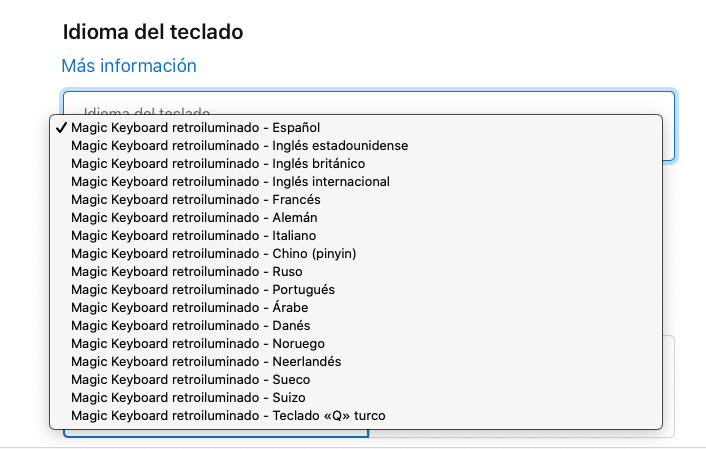The image size is (706, 449).
Task: Pick the Ruso keyboard option
Action: point(186,271)
